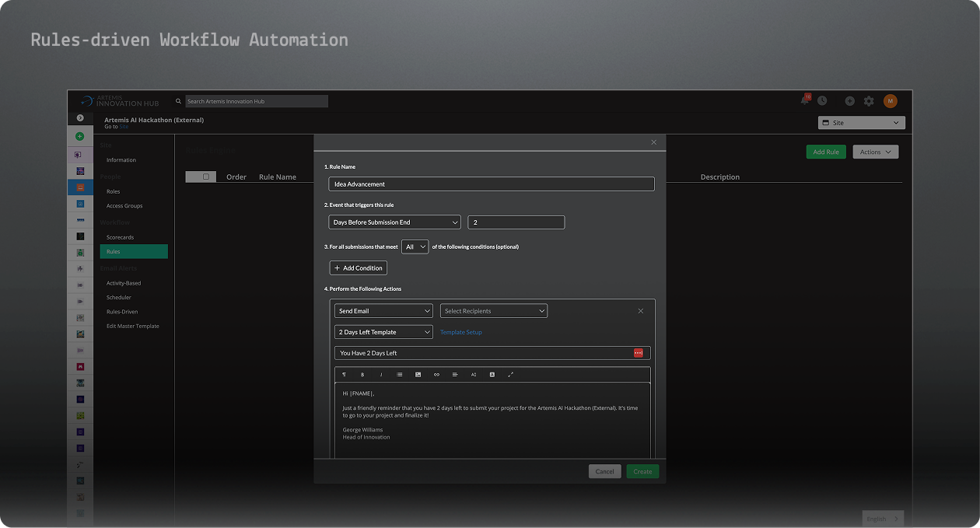Open the red merge-field token on the subject line
This screenshot has height=528, width=980.
[639, 352]
